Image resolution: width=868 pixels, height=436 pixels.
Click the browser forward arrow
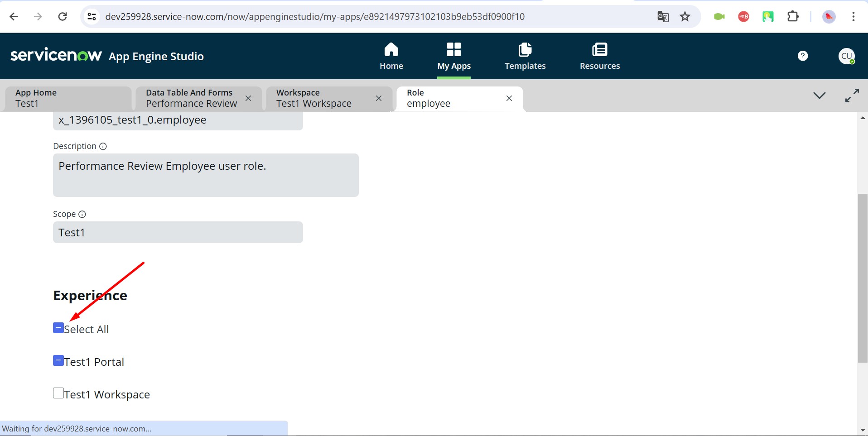[x=38, y=17]
